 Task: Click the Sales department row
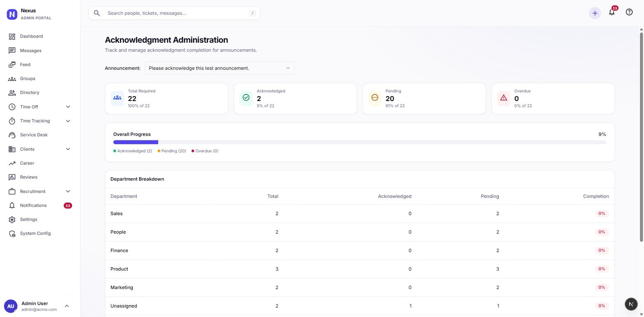[x=360, y=214]
